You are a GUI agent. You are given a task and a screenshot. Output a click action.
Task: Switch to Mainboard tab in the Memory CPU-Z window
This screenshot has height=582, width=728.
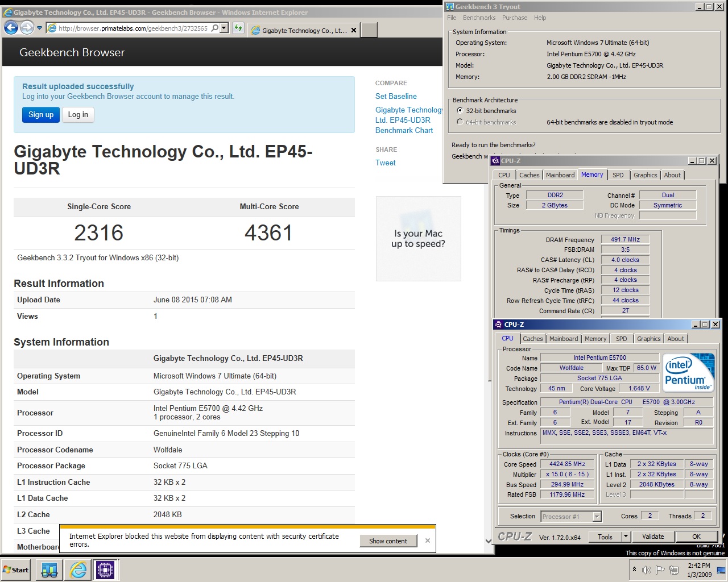tap(560, 175)
